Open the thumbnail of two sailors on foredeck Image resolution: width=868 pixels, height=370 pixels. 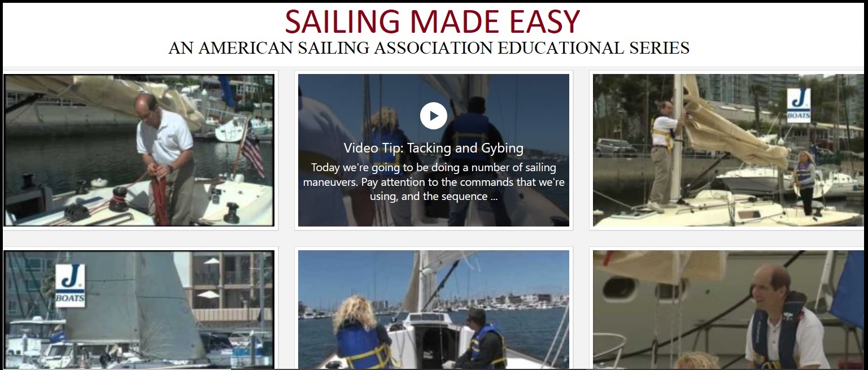[x=433, y=310]
